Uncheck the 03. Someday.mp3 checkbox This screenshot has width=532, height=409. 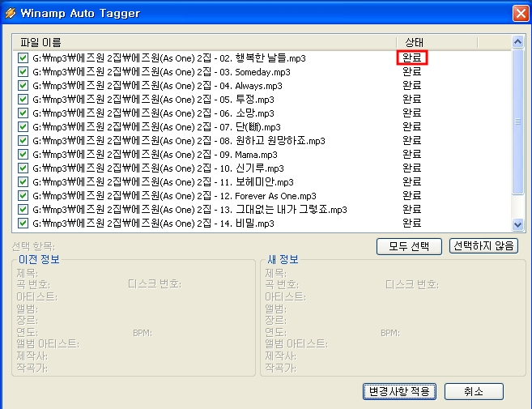23,71
